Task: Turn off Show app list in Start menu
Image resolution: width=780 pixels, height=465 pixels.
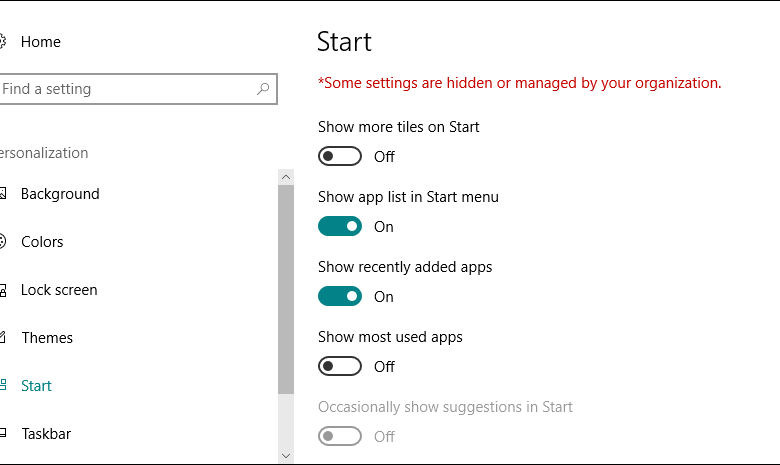Action: pyautogui.click(x=340, y=226)
